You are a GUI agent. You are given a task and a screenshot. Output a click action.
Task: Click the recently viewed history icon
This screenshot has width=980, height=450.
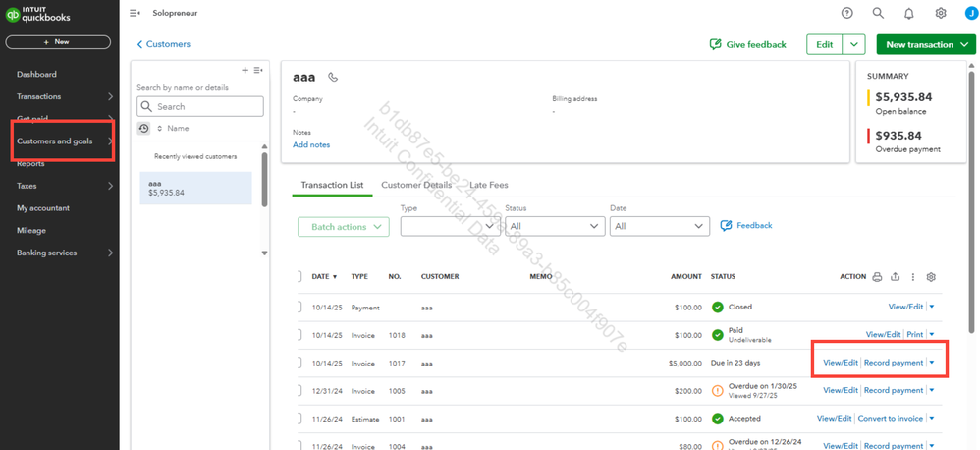(143, 128)
